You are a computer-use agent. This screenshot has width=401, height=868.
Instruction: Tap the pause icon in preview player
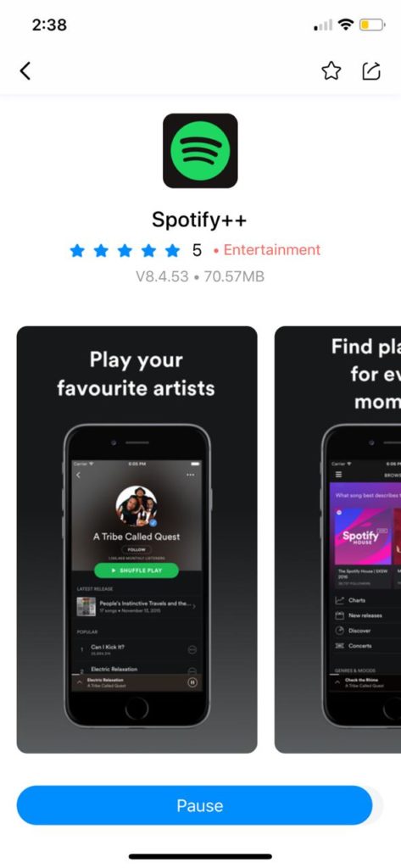tap(192, 682)
